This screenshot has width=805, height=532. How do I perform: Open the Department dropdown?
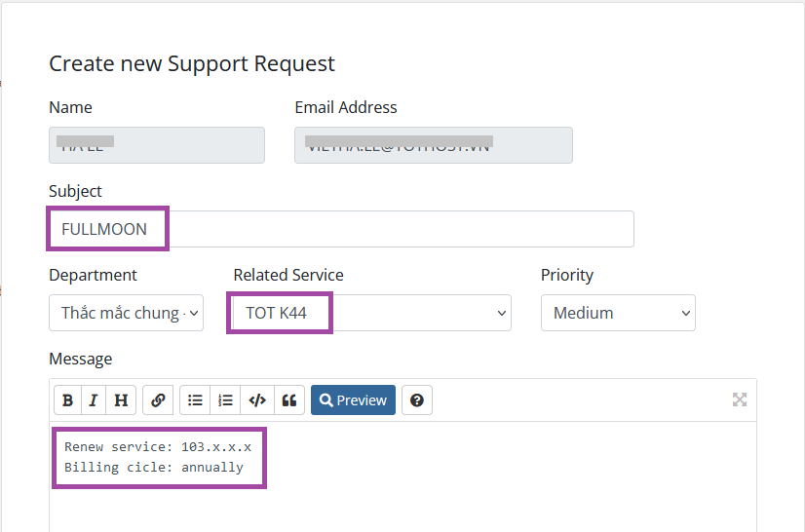point(126,313)
